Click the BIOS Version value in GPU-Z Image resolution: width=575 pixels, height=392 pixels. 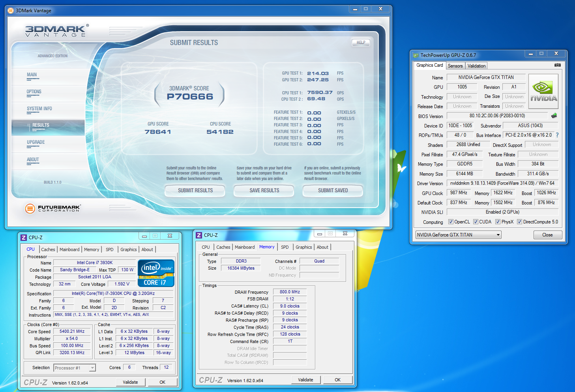click(x=497, y=116)
